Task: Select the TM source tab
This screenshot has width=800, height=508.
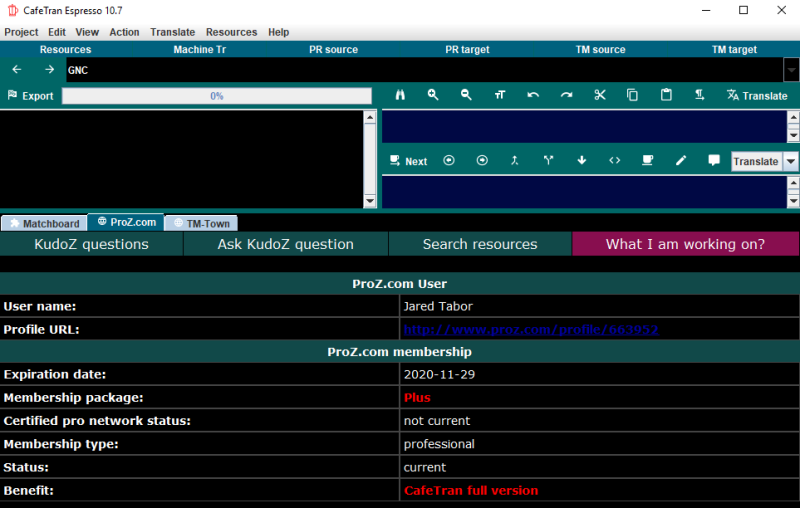Action: [601, 49]
